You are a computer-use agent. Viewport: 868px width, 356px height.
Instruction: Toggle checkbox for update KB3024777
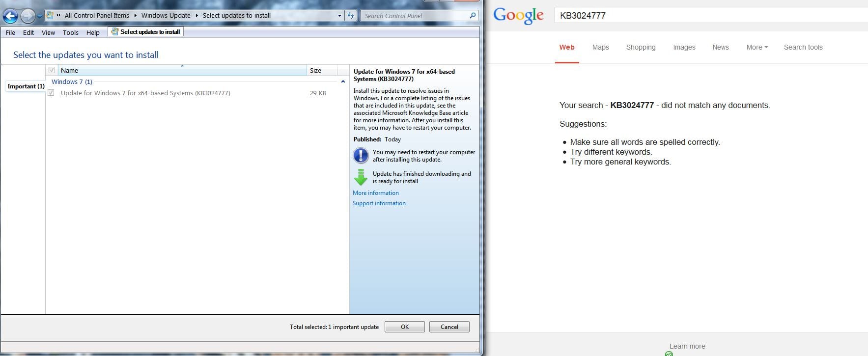(x=51, y=93)
